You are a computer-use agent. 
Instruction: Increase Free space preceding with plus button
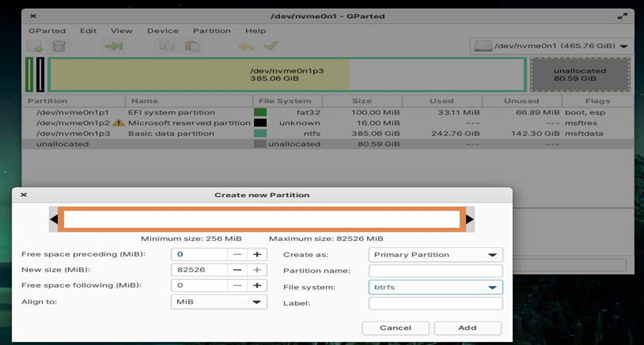tap(256, 254)
